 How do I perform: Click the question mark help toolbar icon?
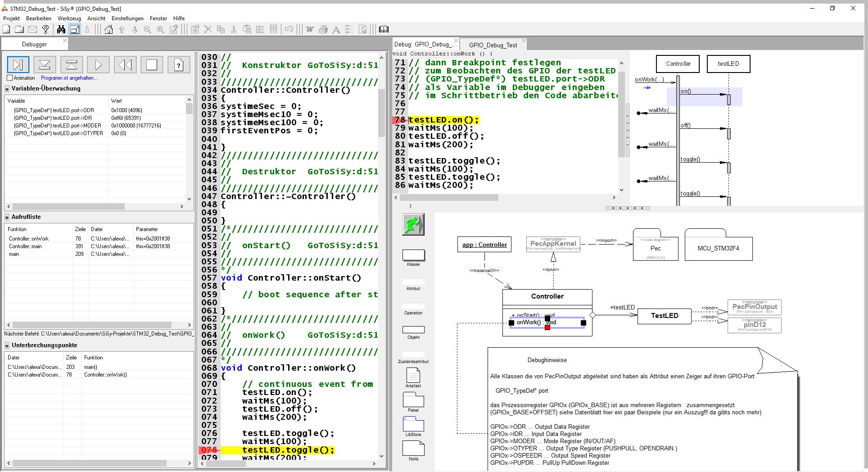(45, 29)
